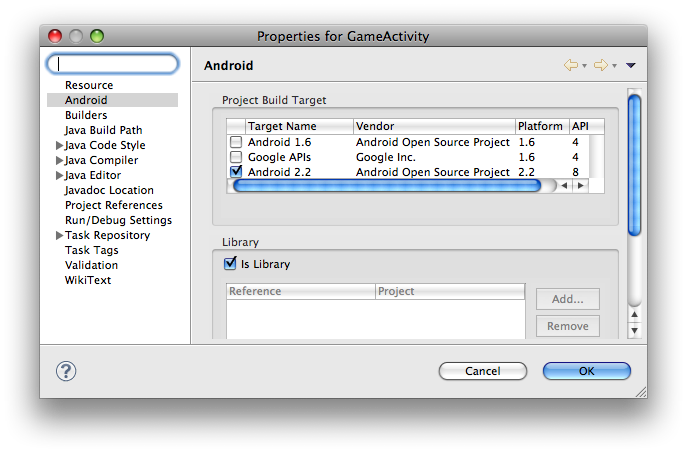This screenshot has width=687, height=453.
Task: Open Project References page
Action: [114, 205]
